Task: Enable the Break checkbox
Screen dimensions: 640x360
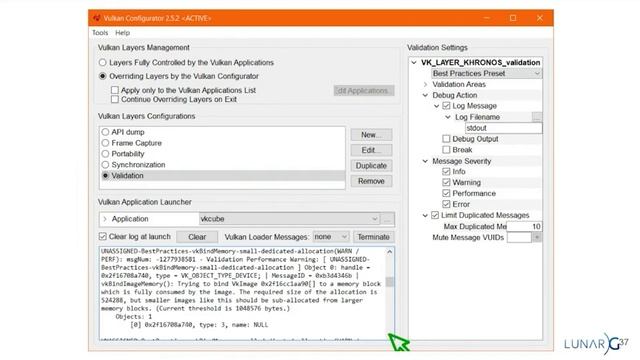Action: pyautogui.click(x=446, y=150)
